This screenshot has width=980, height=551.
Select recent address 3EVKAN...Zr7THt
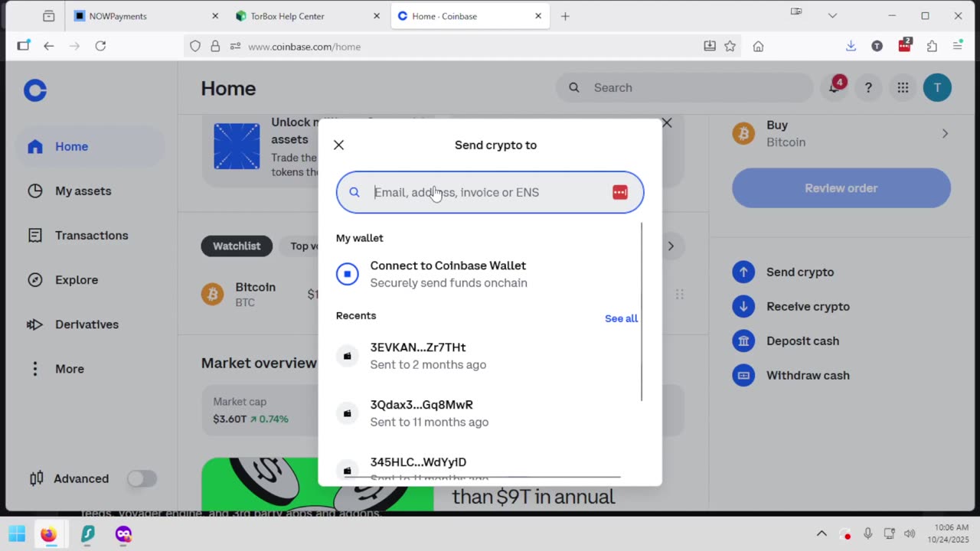click(x=487, y=356)
